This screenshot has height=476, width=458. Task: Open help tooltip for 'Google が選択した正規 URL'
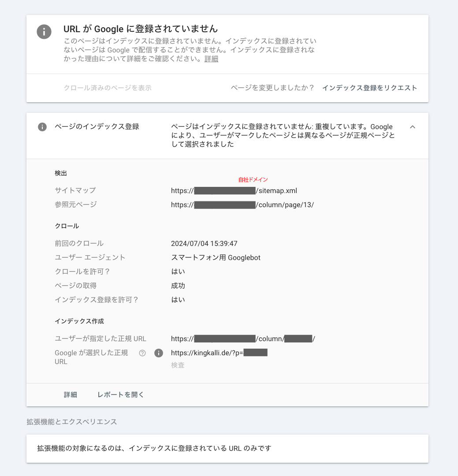[x=141, y=353]
